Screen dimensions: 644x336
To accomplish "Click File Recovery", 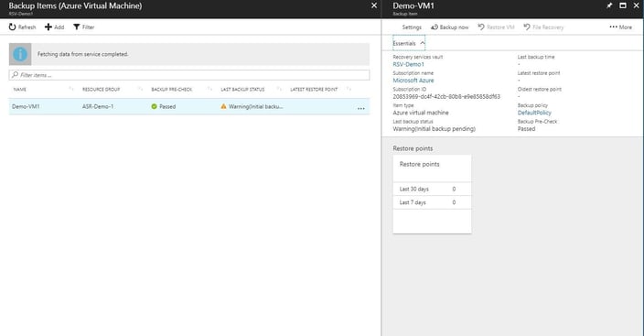I will tap(543, 27).
